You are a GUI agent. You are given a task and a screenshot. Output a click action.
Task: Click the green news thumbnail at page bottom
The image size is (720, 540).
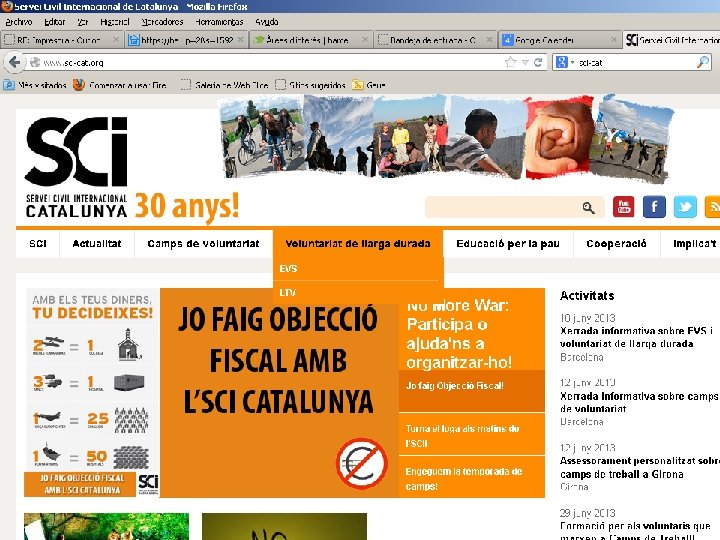[x=107, y=527]
